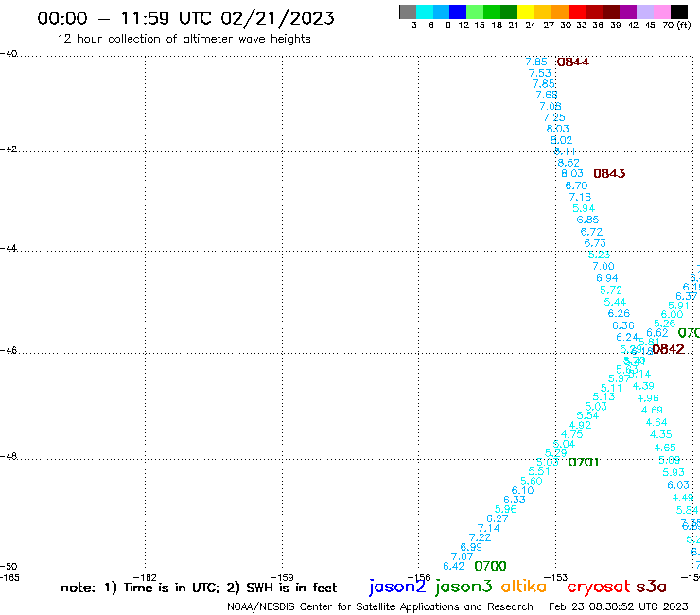Click the gray swatch in the color legend
This screenshot has width=700, height=615.
(408, 12)
